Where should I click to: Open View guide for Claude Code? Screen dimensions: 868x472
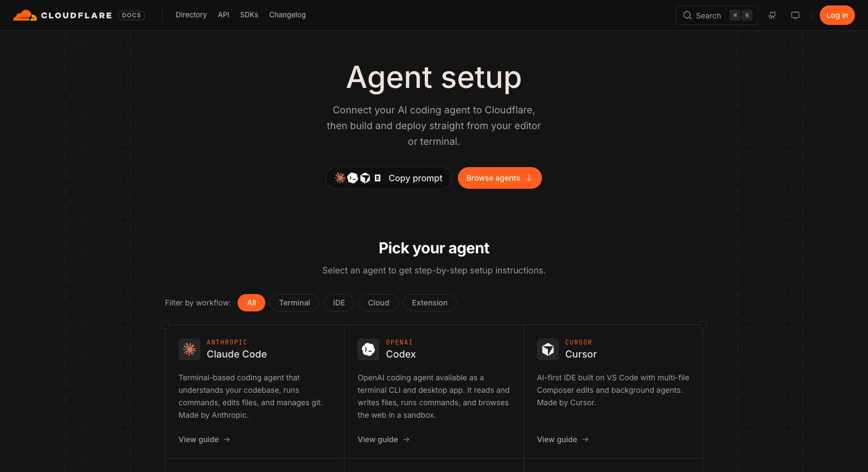point(205,439)
